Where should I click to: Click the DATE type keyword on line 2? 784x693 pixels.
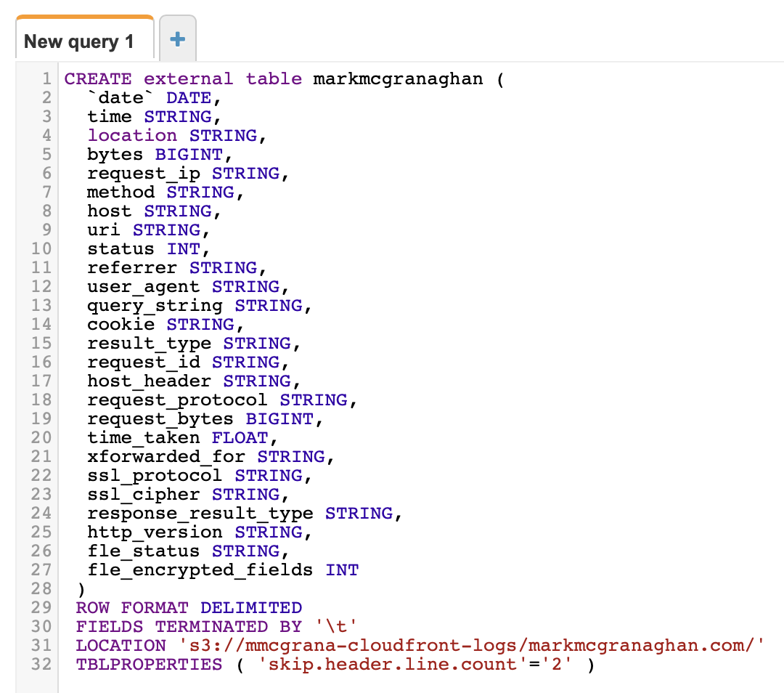(x=189, y=97)
